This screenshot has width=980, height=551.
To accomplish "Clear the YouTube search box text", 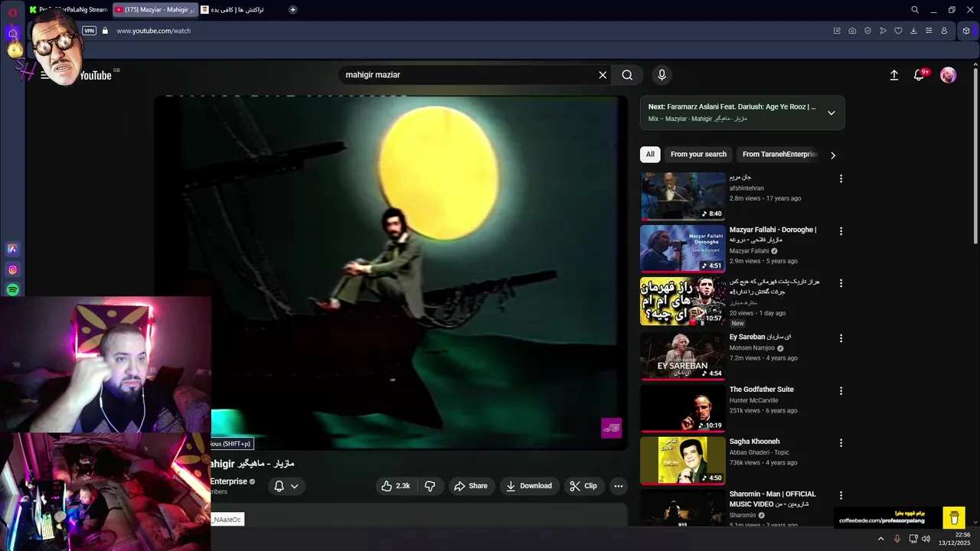I will 603,75.
